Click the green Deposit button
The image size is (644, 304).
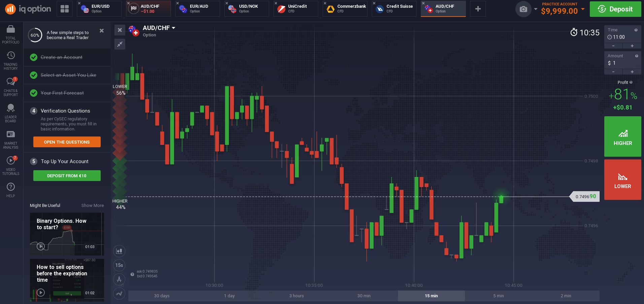point(615,9)
